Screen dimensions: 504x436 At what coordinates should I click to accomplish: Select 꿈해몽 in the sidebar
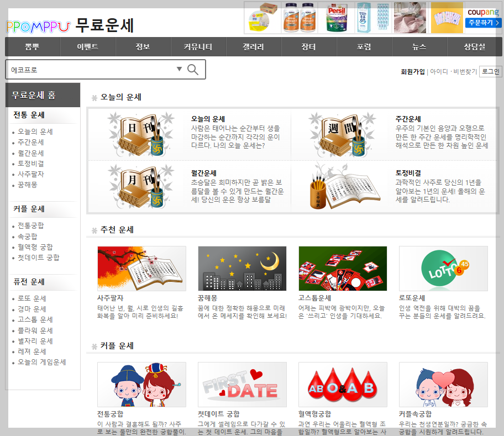(27, 185)
